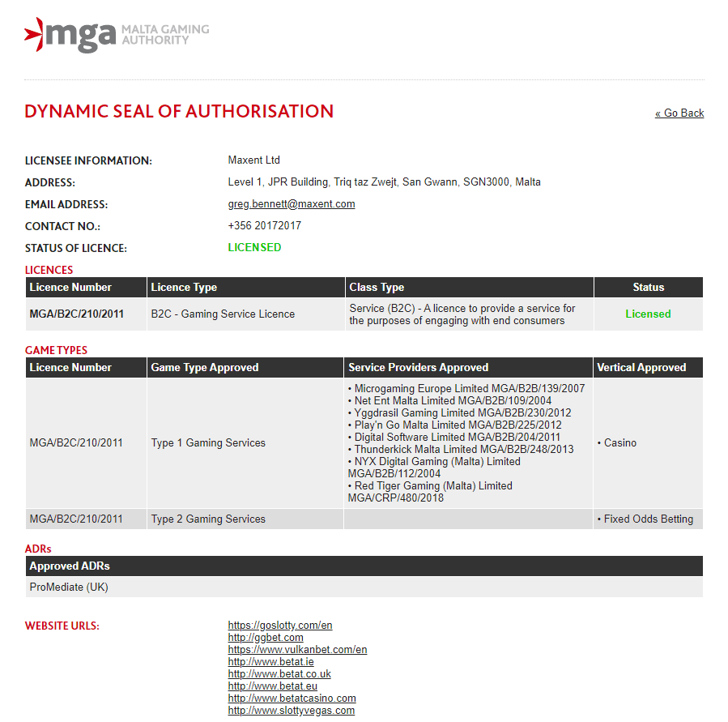The width and height of the screenshot is (728, 722).
Task: Click the Go Back link
Action: [x=679, y=113]
